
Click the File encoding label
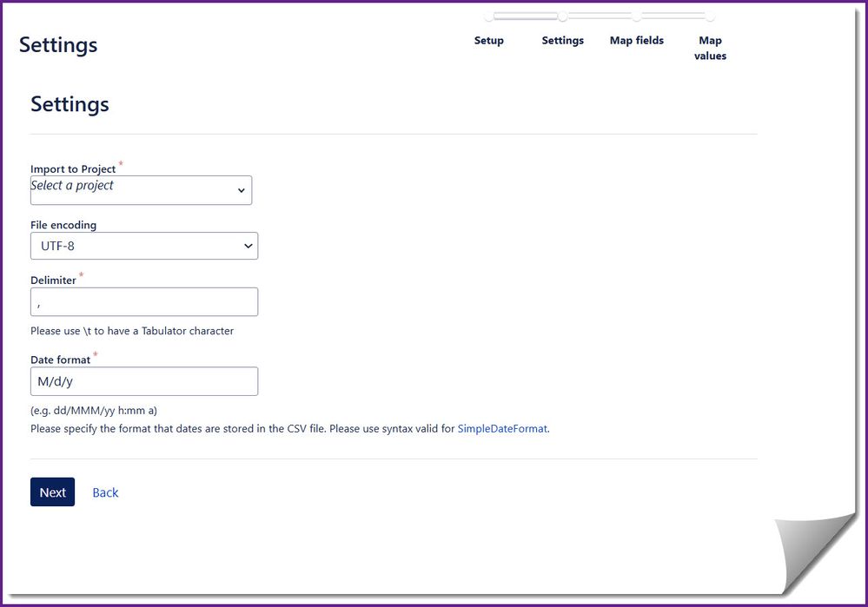pos(63,225)
